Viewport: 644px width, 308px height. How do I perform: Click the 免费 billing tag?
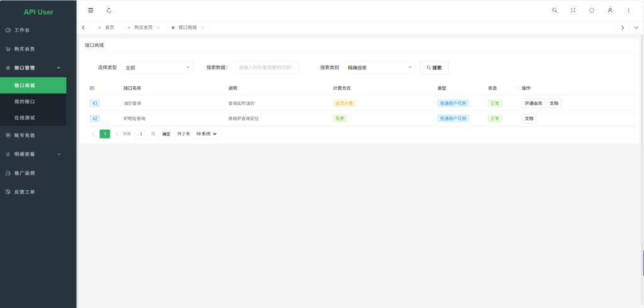340,118
